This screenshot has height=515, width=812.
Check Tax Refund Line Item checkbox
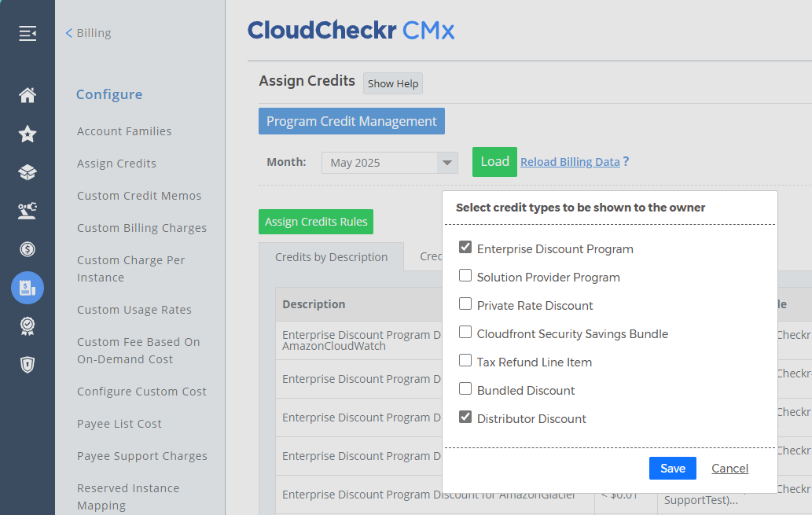point(465,360)
